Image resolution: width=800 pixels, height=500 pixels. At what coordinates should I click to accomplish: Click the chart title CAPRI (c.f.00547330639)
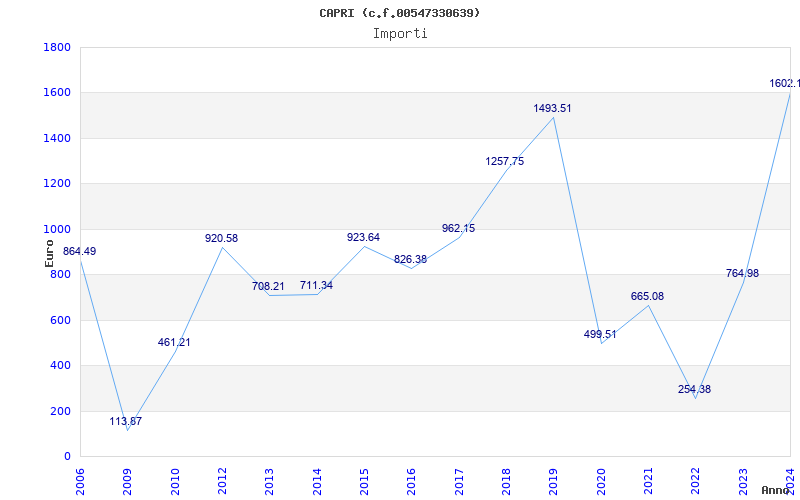pyautogui.click(x=400, y=13)
